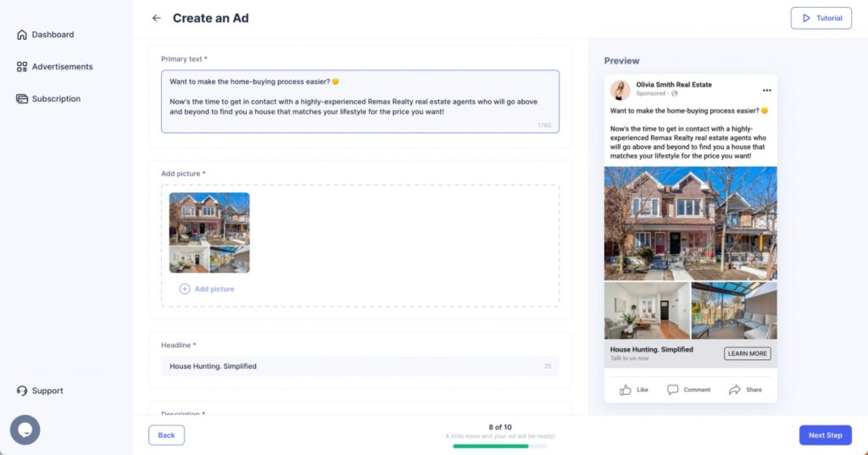Click Olivia Smith Real Estate name

[674, 85]
